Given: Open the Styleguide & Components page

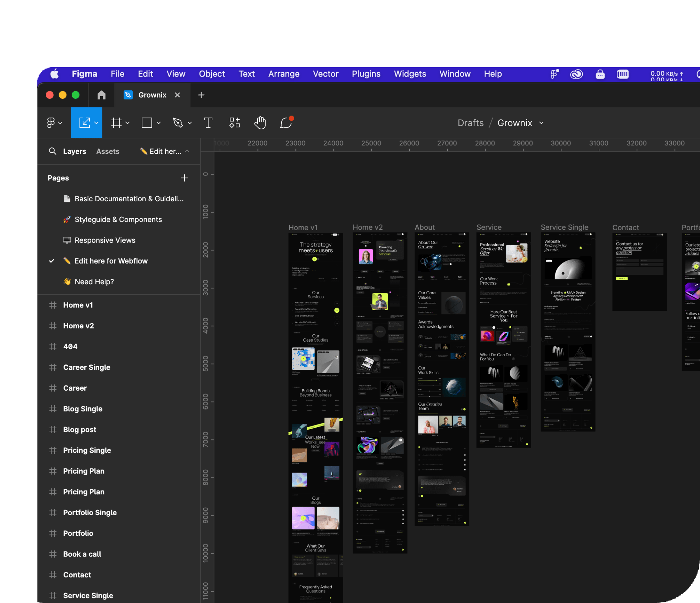Looking at the screenshot, I should (118, 219).
